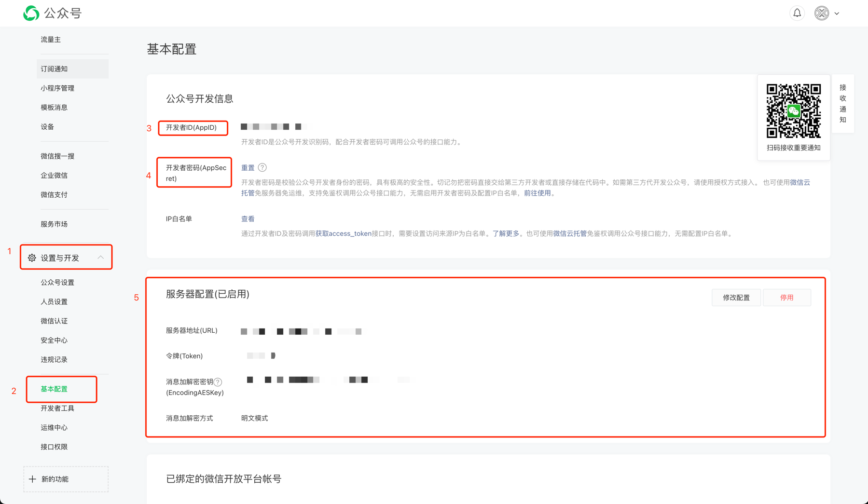Open the account avatar menu
This screenshot has height=504, width=868.
point(822,13)
